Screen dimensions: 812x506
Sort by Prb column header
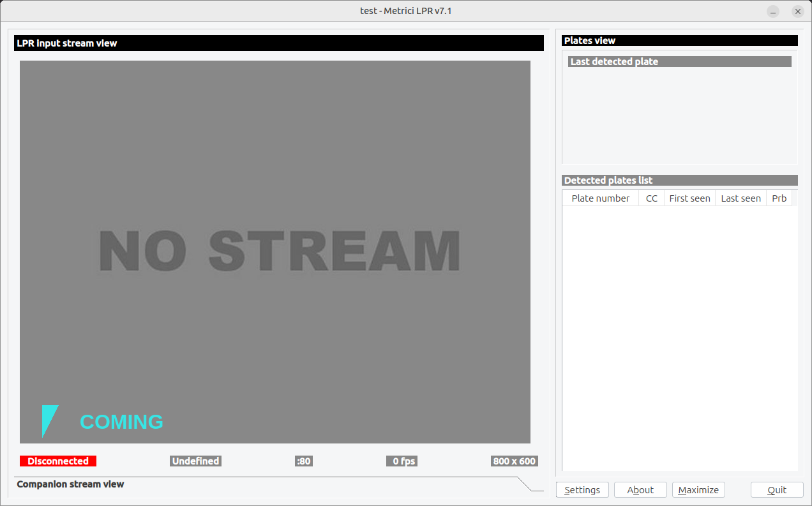[779, 198]
